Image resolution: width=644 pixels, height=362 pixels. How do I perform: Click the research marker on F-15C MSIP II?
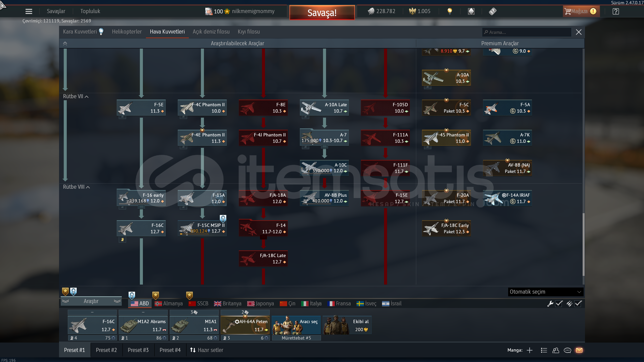[x=223, y=219]
